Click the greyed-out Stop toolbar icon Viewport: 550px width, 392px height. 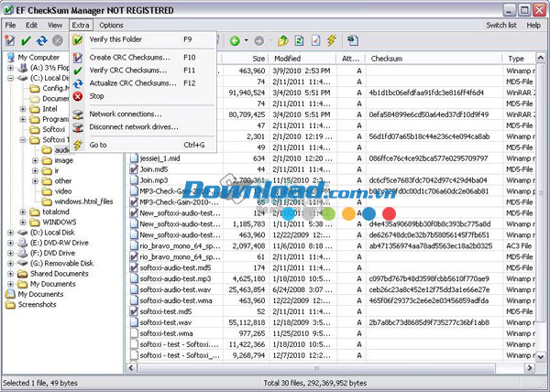click(58, 40)
